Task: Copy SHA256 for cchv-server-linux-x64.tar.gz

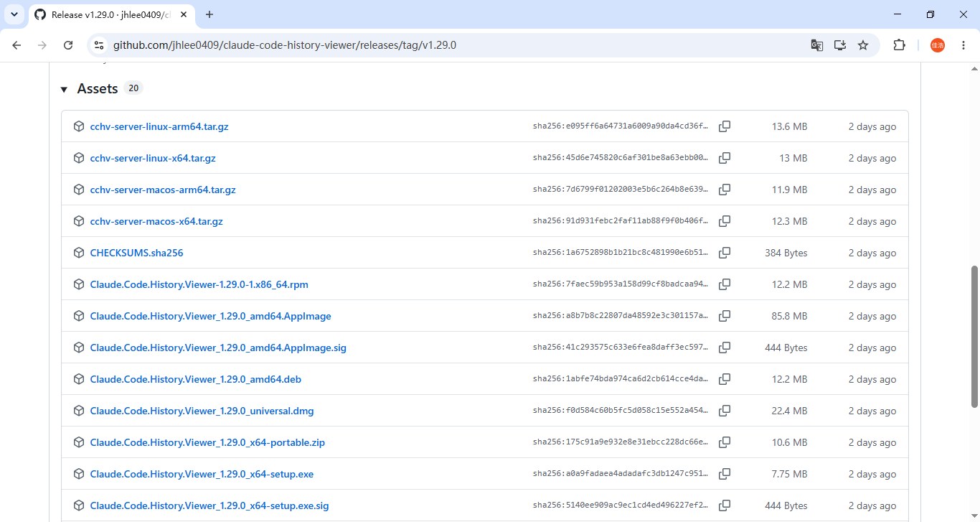Action: click(x=725, y=158)
